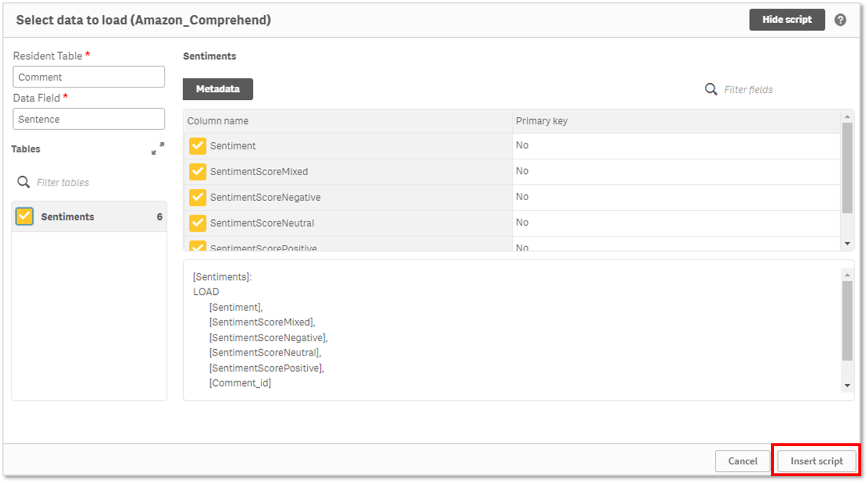Screen dimensions: 868x483
Task: Click the Filter tables search icon
Action: 23,182
